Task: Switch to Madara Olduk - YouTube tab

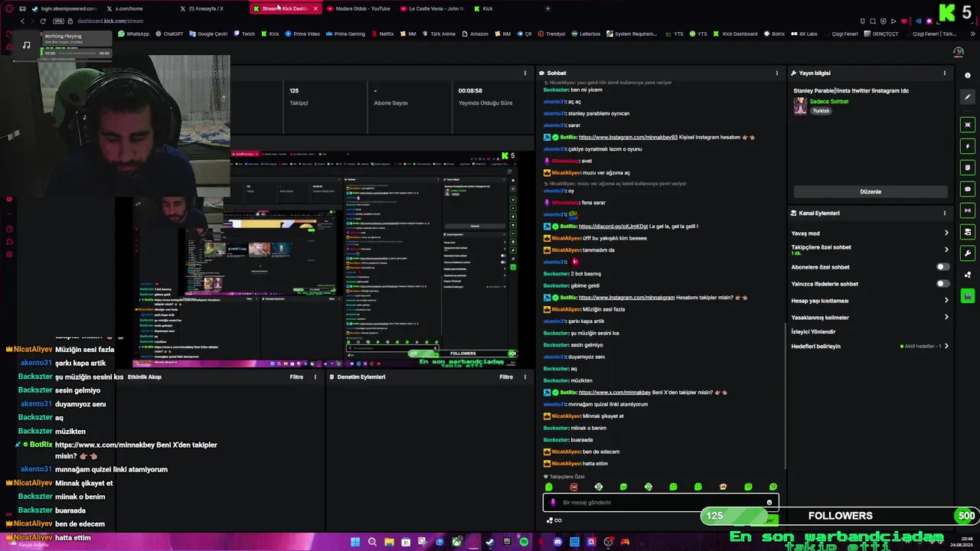Action: (x=361, y=8)
